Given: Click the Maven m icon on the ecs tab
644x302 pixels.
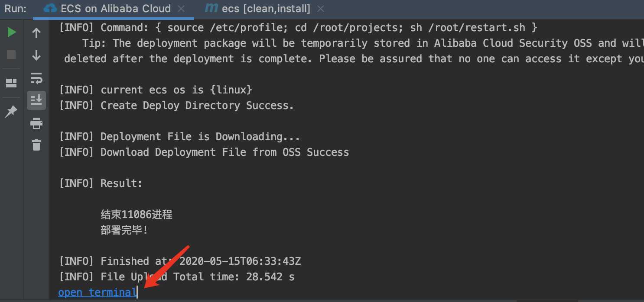Looking at the screenshot, I should (x=211, y=8).
